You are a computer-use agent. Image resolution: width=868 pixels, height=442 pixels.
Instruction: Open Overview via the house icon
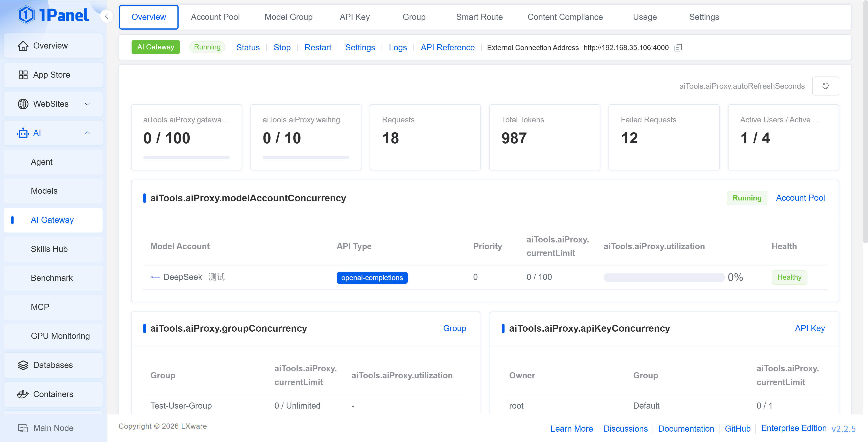(23, 46)
